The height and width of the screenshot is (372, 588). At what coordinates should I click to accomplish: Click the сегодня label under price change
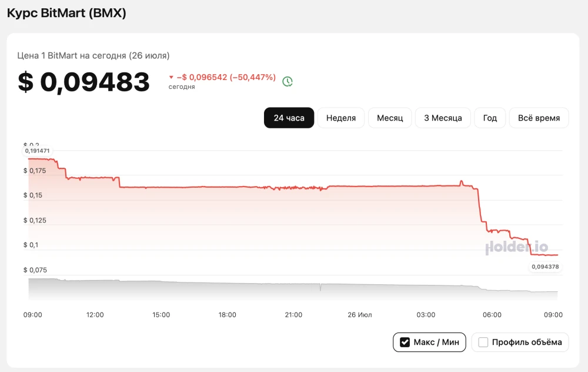pos(182,87)
